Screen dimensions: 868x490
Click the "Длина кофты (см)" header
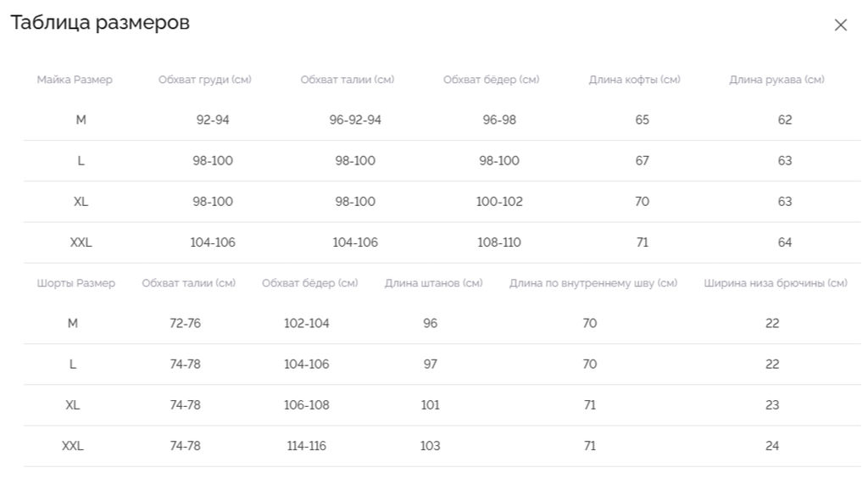(635, 80)
